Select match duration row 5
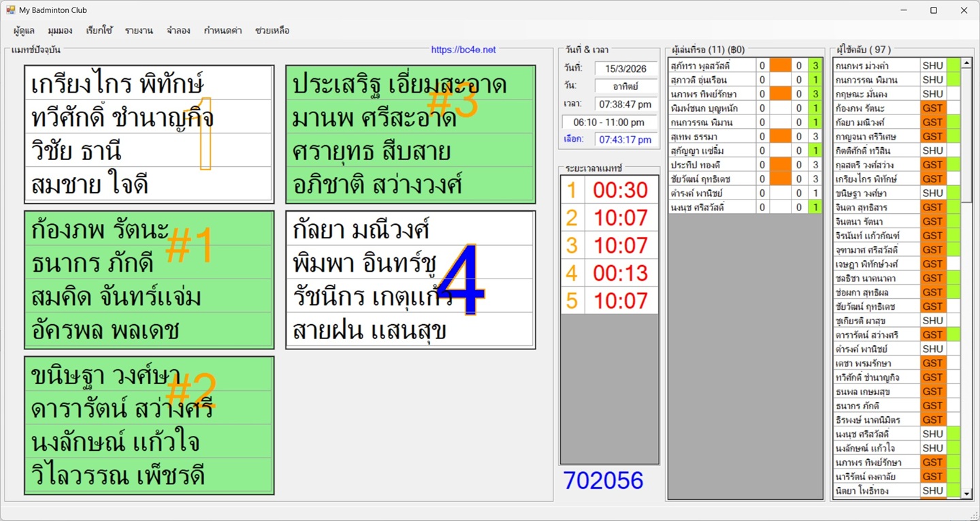980x521 pixels. point(609,300)
